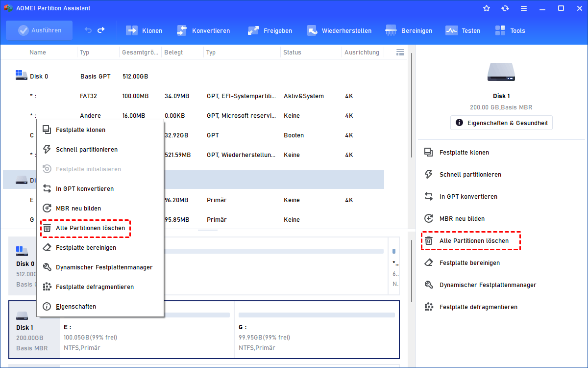Open Dynamischer Festplattenmanager from context menu
The width and height of the screenshot is (588, 368).
tap(100, 267)
